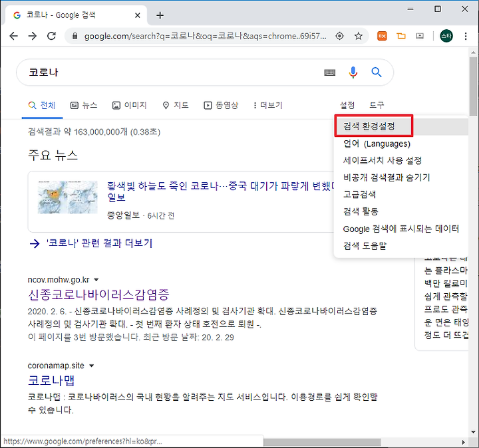The width and height of the screenshot is (479, 448).
Task: Click the location target icon in address bar
Action: [x=339, y=37]
